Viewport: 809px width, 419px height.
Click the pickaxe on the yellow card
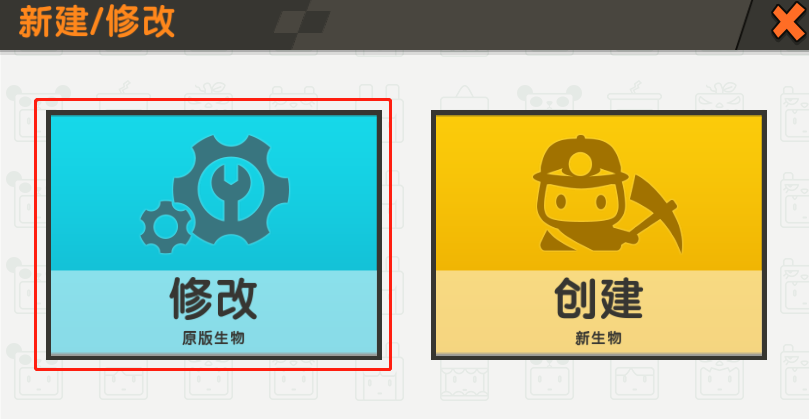point(653,214)
